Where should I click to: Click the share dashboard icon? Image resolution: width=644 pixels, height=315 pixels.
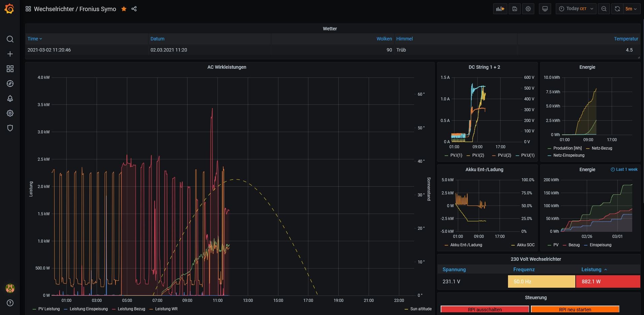coord(134,9)
